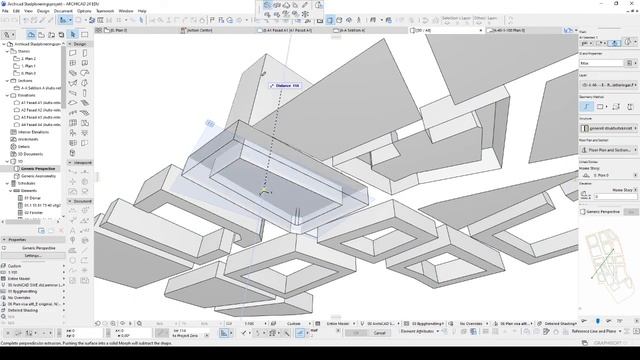
Task: Open the Document menu
Action: [63, 11]
